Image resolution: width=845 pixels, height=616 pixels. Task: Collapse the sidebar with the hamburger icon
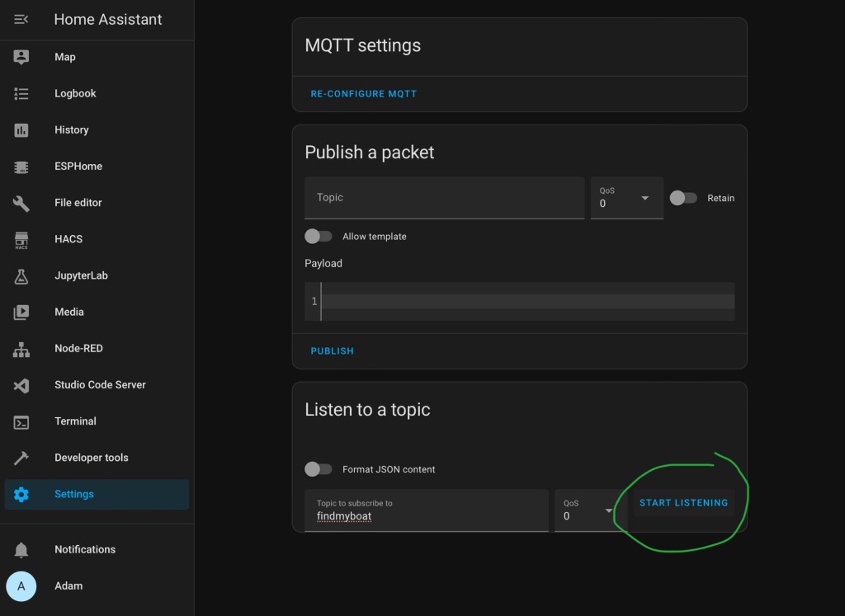(20, 19)
